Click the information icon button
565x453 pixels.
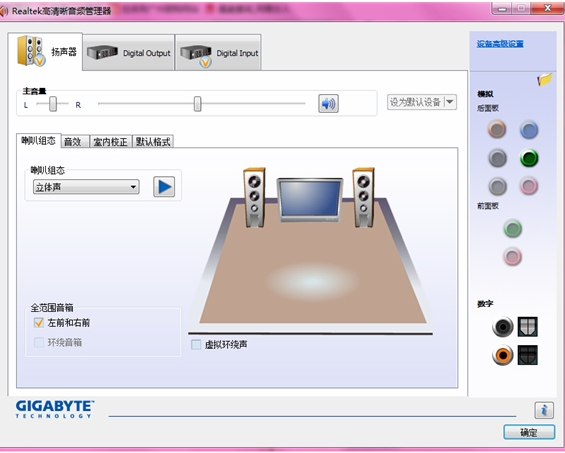pos(544,410)
